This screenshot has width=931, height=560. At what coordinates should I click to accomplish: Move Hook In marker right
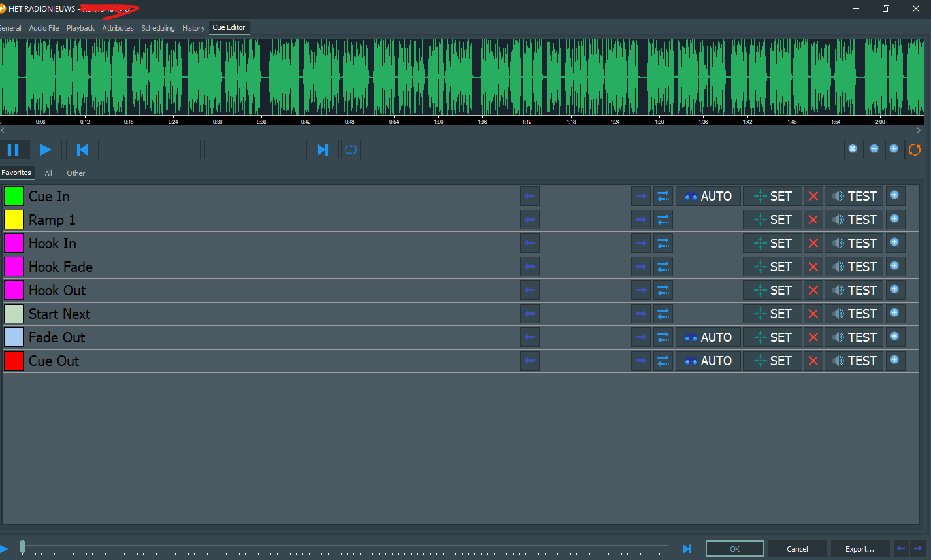pyautogui.click(x=641, y=243)
